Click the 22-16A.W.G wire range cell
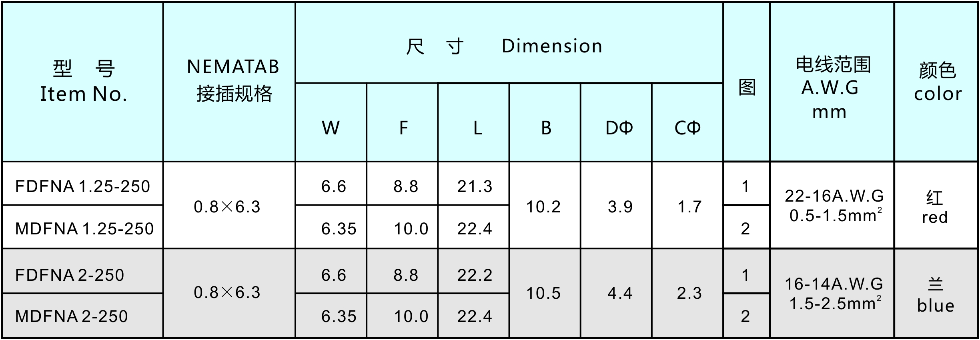 (x=834, y=206)
